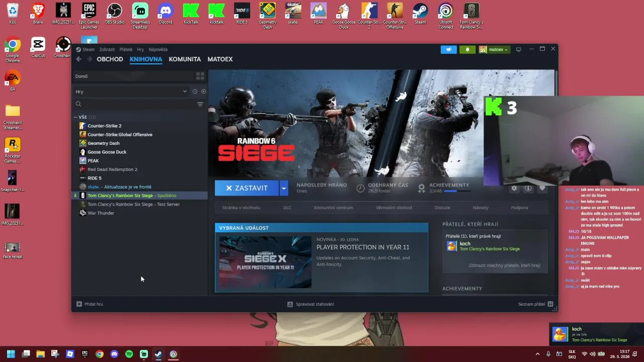This screenshot has width=644, height=362.
Task: Open the PEAK desktop icon
Action: tap(318, 14)
